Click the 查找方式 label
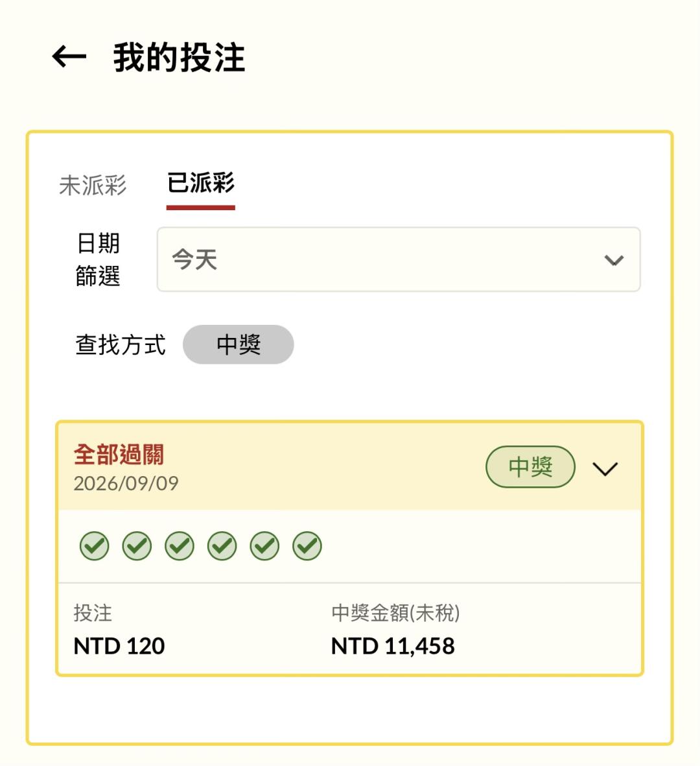Image resolution: width=700 pixels, height=766 pixels. pyautogui.click(x=121, y=345)
